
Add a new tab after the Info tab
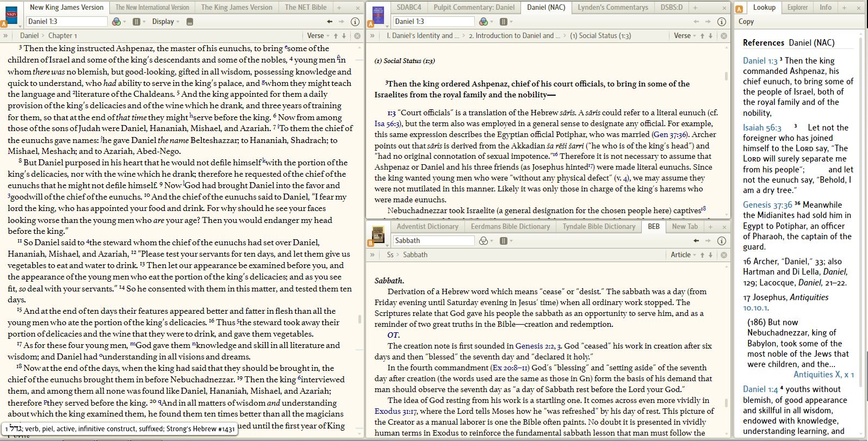click(844, 8)
